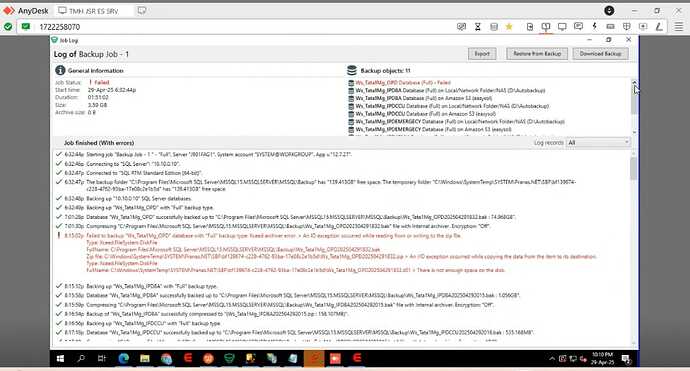Click the Export button
The image size is (690, 371).
tap(482, 54)
